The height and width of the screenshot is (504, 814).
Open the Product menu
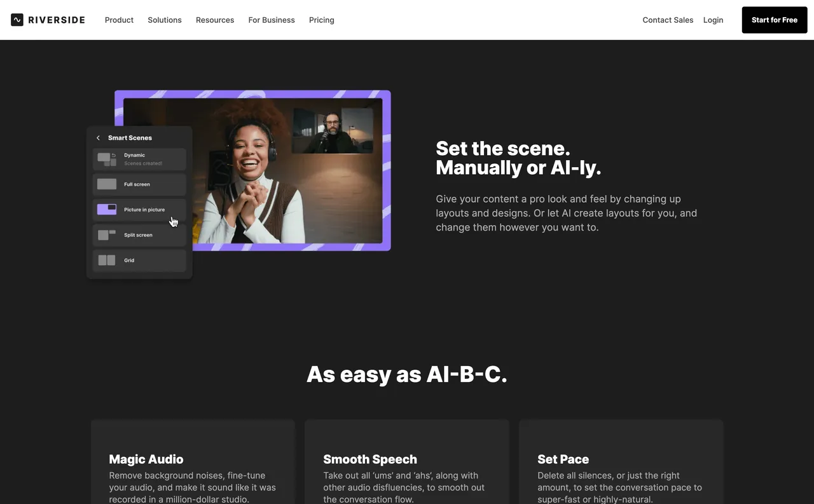pyautogui.click(x=119, y=20)
